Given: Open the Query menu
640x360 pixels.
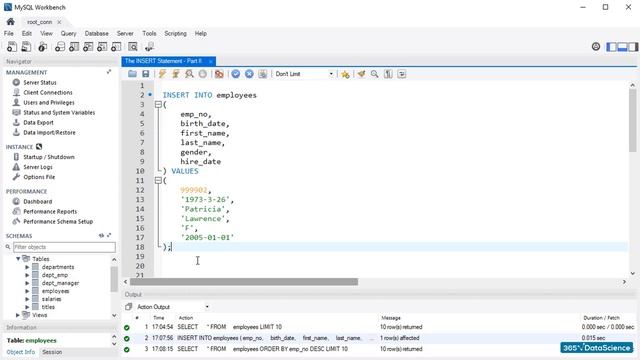Looking at the screenshot, I should 69,33.
